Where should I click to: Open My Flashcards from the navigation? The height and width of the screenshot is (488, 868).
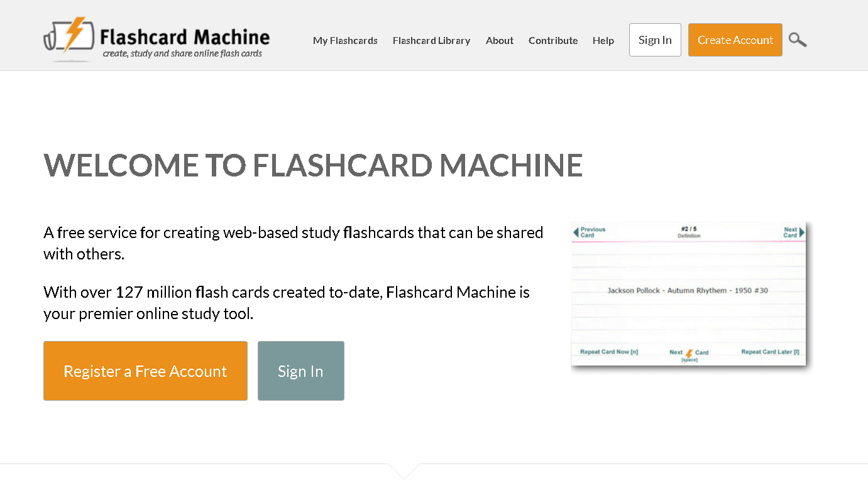345,40
